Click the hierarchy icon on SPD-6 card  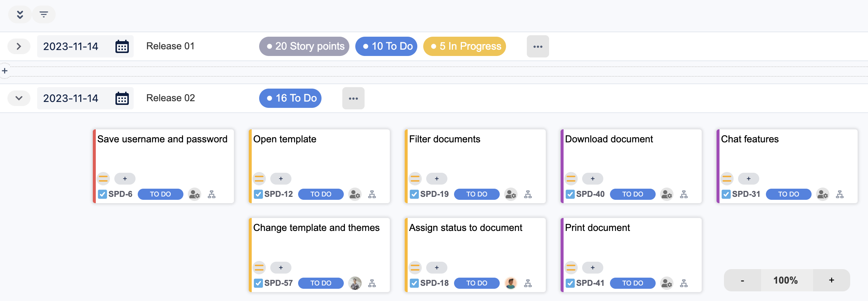[x=212, y=194]
